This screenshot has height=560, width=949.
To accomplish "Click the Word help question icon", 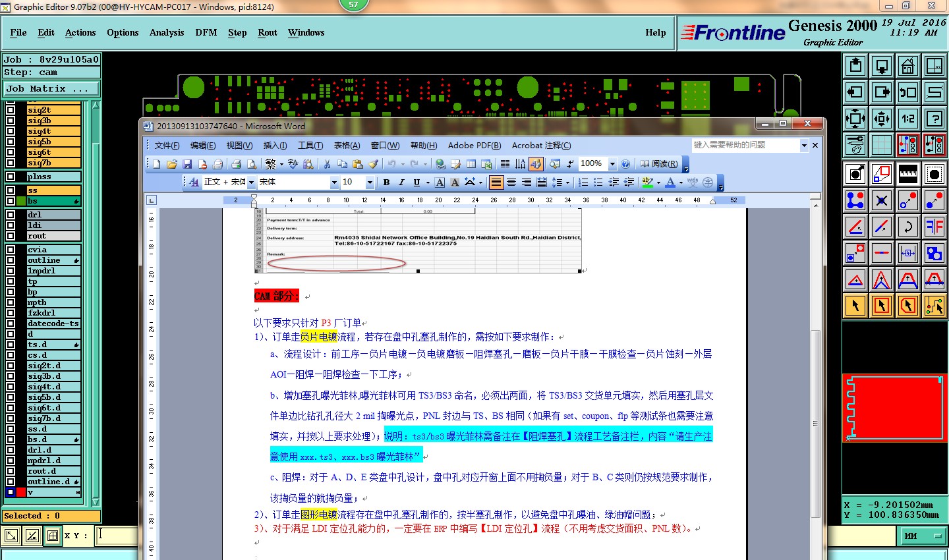I will pyautogui.click(x=625, y=164).
